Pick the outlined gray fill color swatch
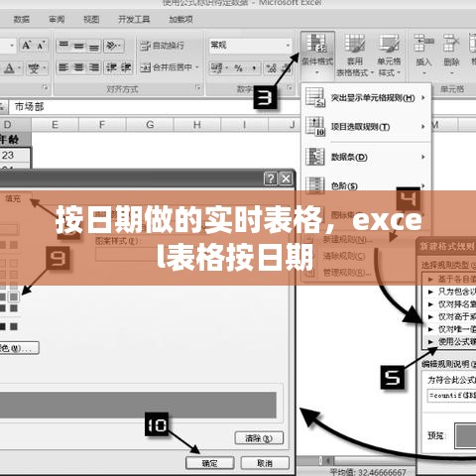The image size is (476, 476). [14, 297]
